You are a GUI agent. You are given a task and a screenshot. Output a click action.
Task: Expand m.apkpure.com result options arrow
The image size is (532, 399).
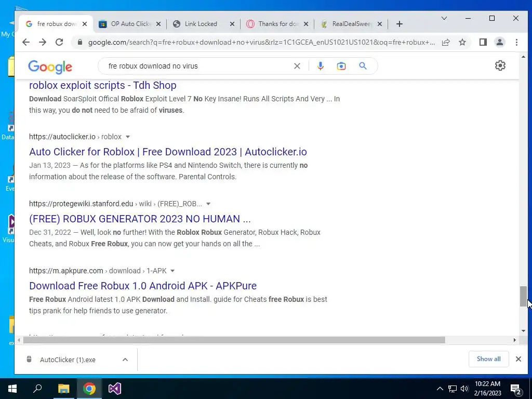[x=172, y=271]
